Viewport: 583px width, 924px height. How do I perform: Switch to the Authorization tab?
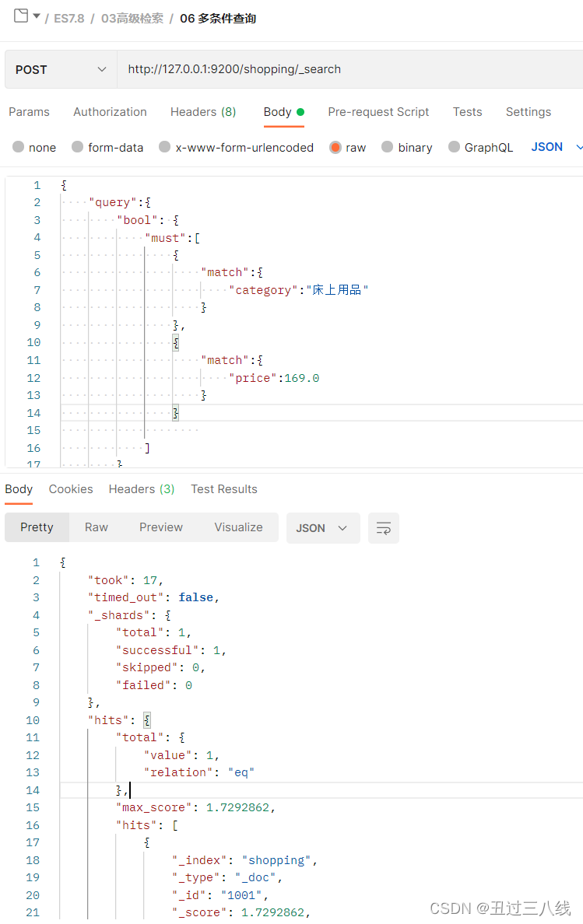coord(111,112)
